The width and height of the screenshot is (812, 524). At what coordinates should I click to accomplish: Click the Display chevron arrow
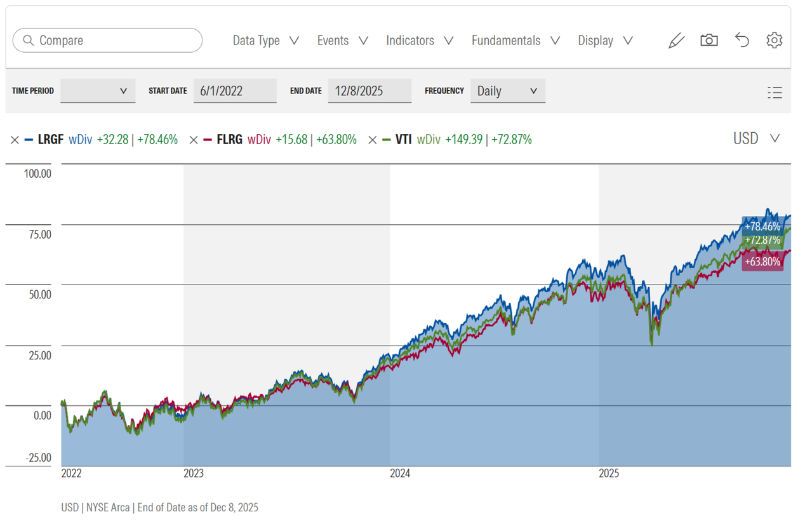[628, 41]
